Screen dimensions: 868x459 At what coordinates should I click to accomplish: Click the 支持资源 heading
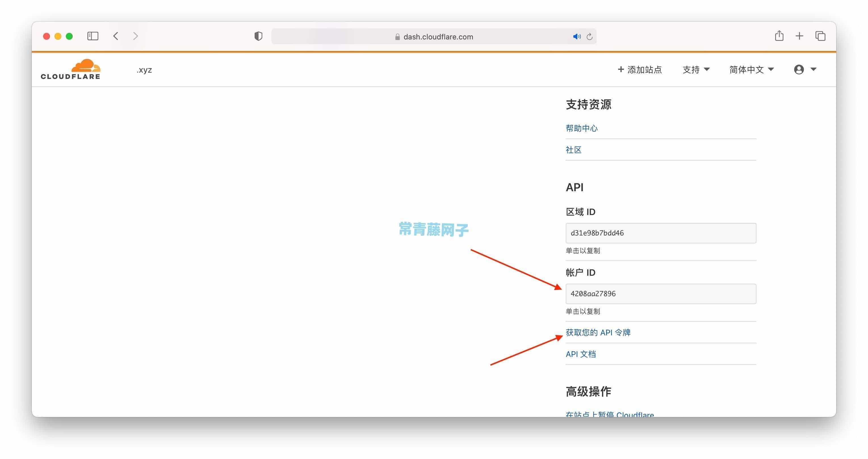(588, 104)
